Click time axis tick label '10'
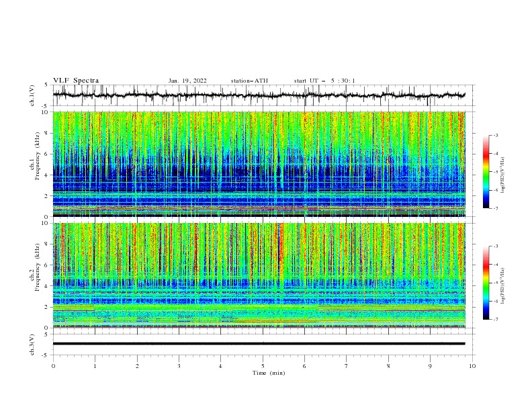 click(x=472, y=366)
